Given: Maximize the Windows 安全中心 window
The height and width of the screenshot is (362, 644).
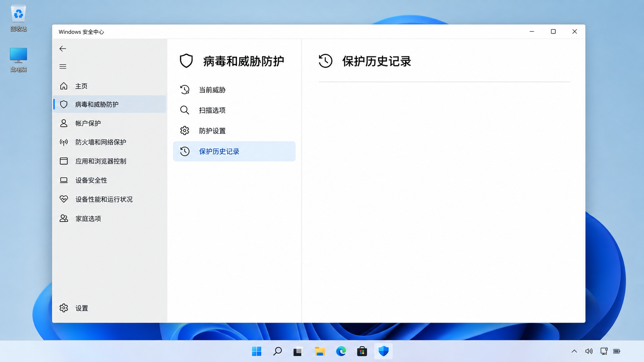Looking at the screenshot, I should tap(553, 32).
